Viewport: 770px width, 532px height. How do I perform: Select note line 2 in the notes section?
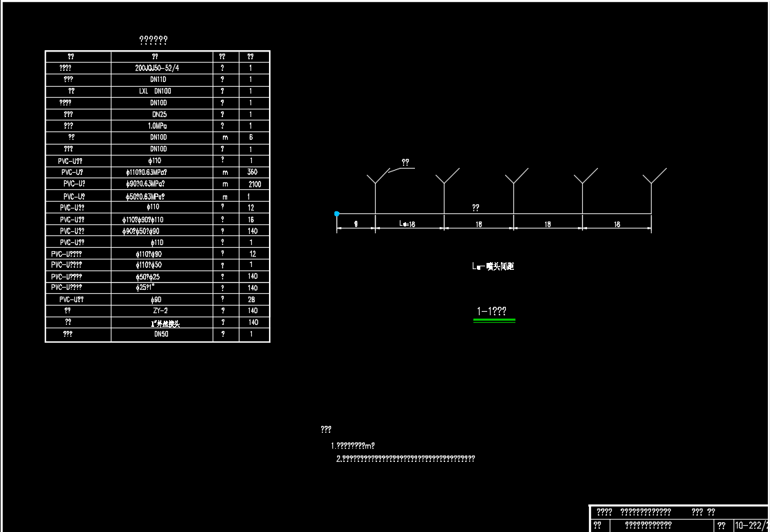point(405,459)
